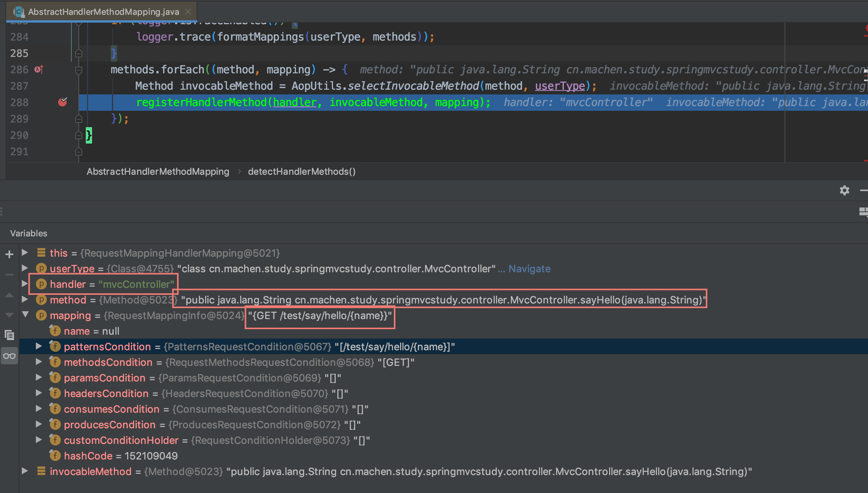Image resolution: width=868 pixels, height=493 pixels.
Task: Click the layout icon at right of debug toolbar
Action: click(863, 211)
